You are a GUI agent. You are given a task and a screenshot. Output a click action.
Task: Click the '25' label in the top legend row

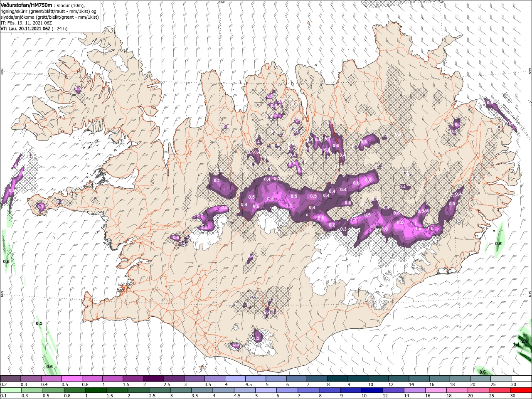tap(493, 384)
